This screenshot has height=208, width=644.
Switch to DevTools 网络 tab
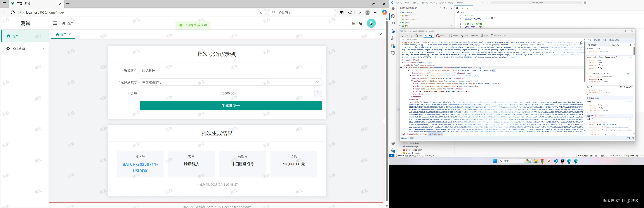click(x=465, y=36)
